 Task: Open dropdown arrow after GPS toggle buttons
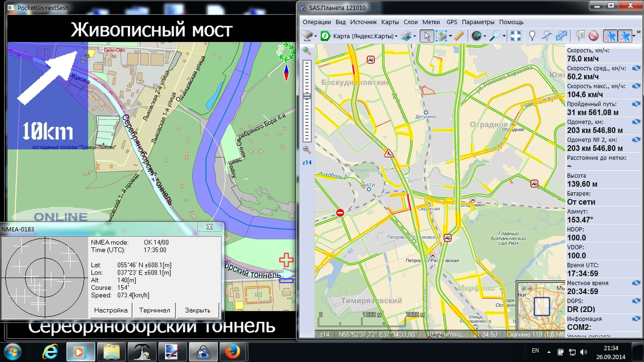(x=634, y=36)
